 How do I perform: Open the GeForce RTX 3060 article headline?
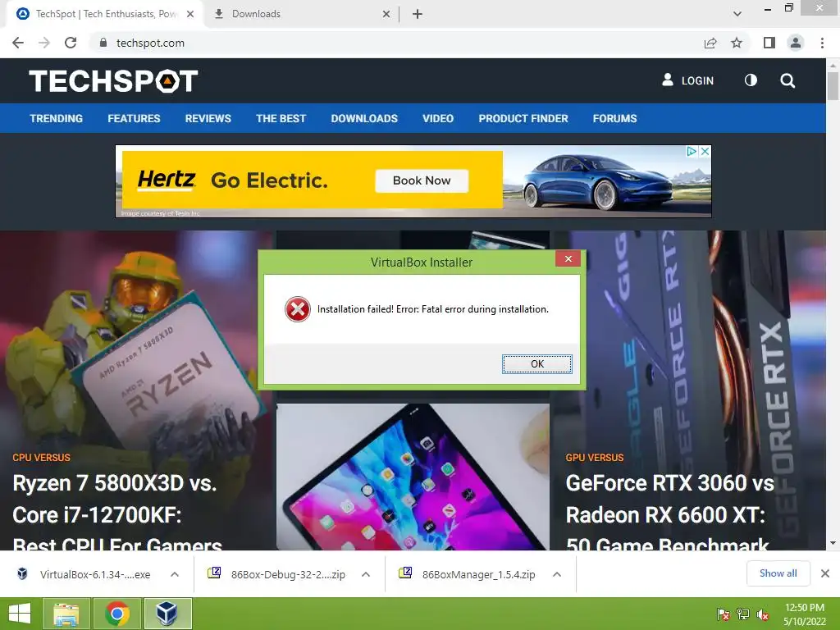click(669, 514)
